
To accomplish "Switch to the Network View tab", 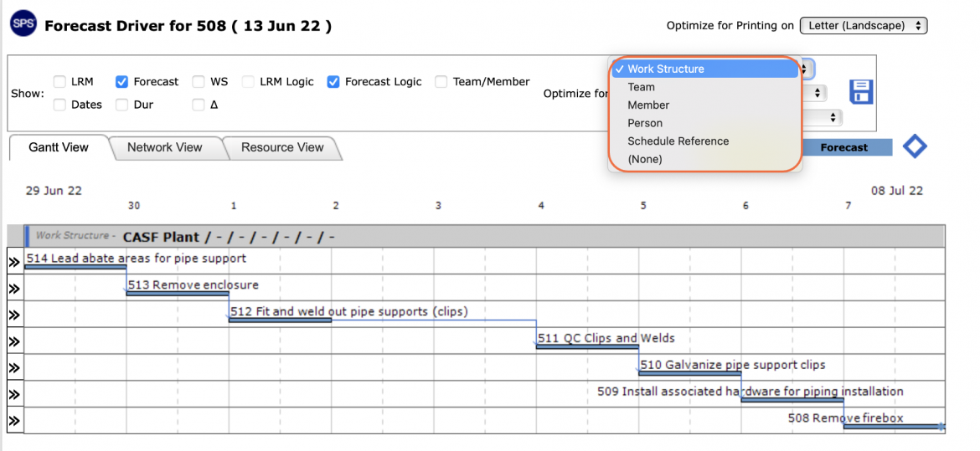I will 165,147.
